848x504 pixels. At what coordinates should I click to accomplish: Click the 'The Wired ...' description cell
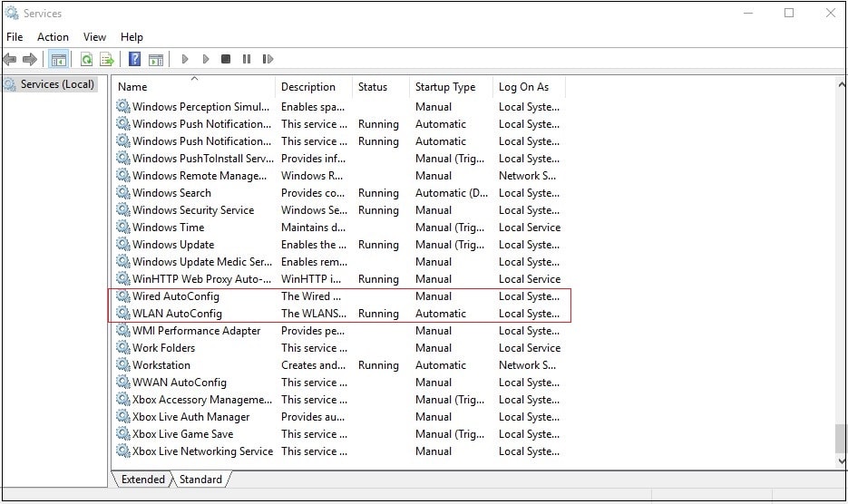311,296
